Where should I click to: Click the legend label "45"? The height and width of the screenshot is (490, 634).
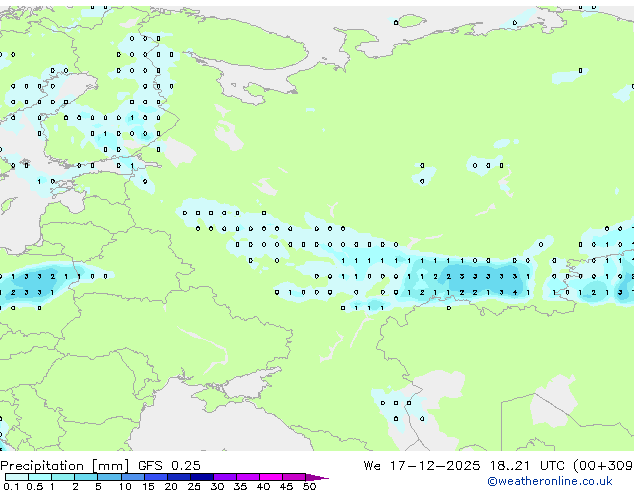(286, 486)
